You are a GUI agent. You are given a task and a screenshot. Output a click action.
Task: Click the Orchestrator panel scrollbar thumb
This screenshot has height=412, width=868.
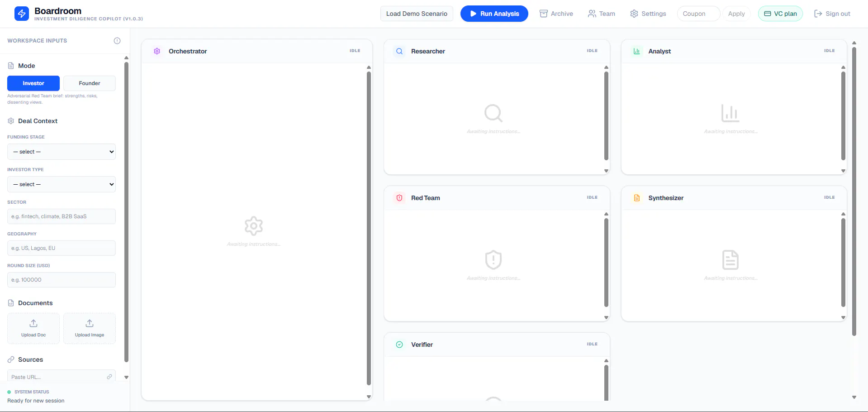click(369, 228)
